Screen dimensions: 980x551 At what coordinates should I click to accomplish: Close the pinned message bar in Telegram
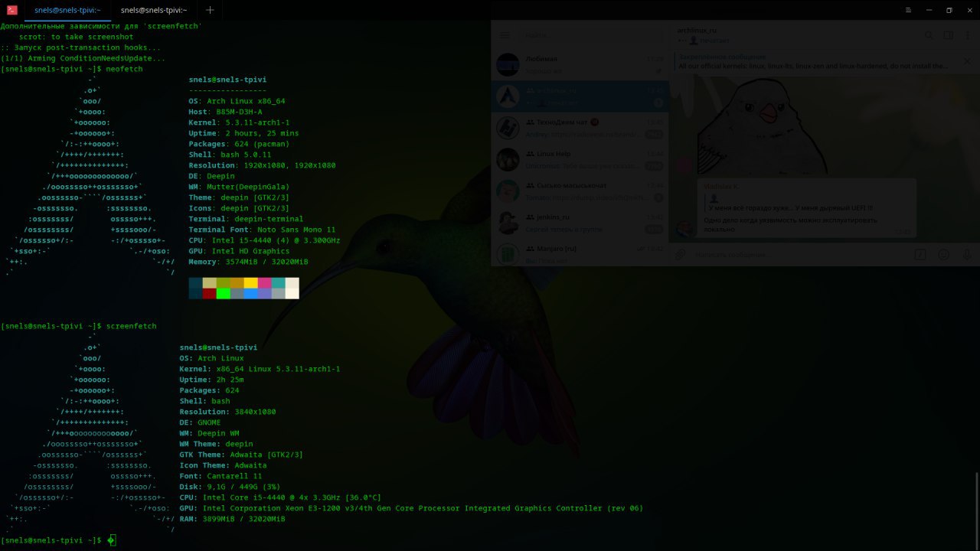[967, 61]
